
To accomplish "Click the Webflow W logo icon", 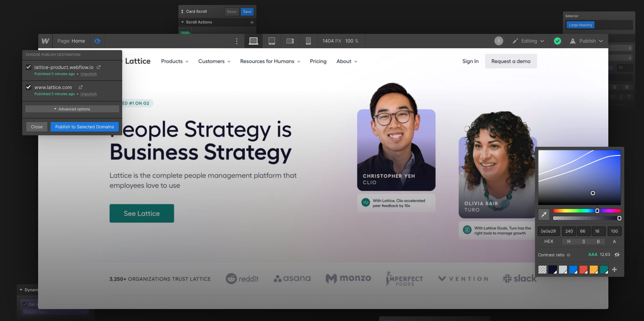I will pos(45,41).
